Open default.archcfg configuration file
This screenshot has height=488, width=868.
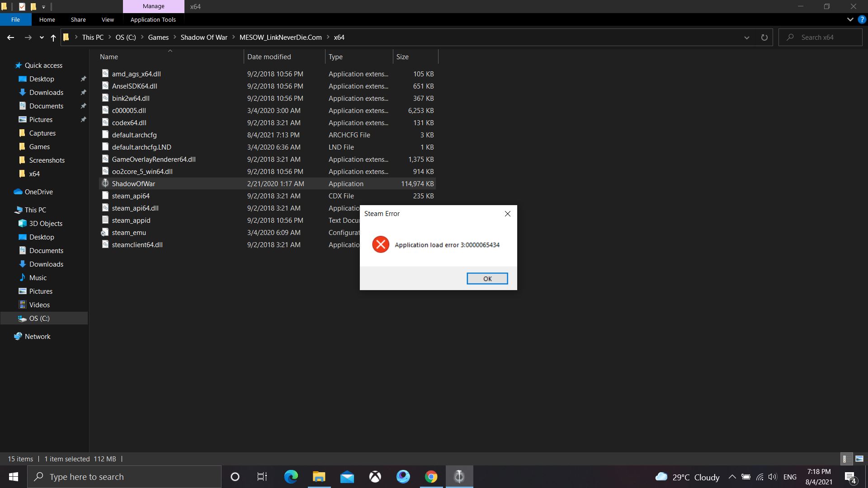pos(133,135)
